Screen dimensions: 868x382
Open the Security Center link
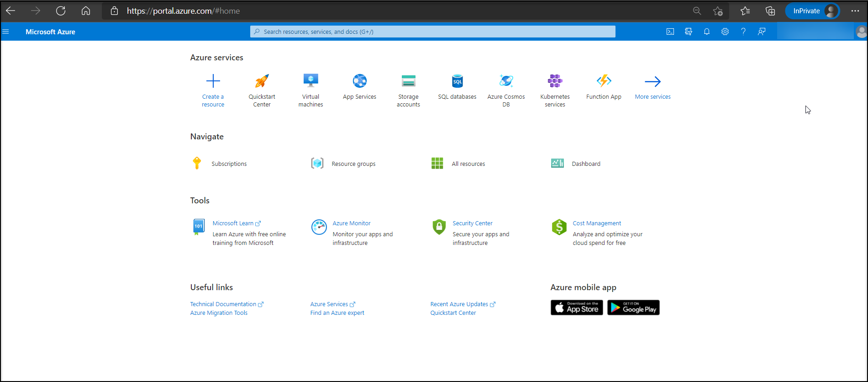pos(473,223)
